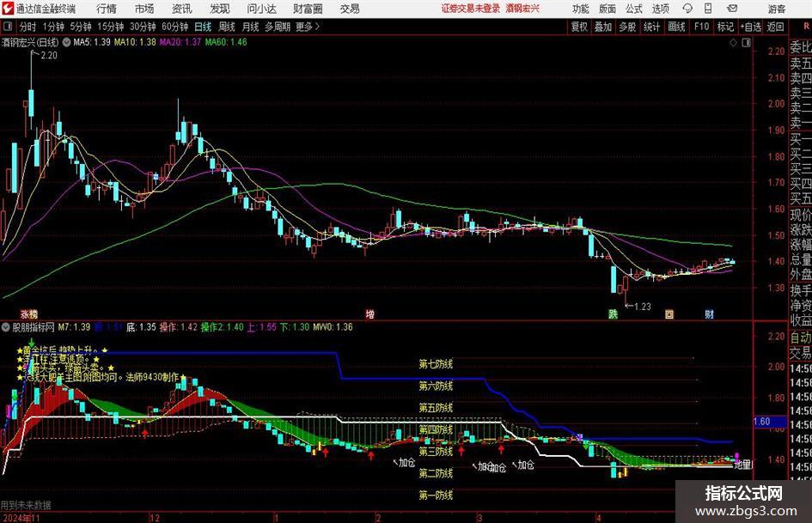Switch to 5分钟 chart period
This screenshot has height=523, width=812.
coord(81,27)
